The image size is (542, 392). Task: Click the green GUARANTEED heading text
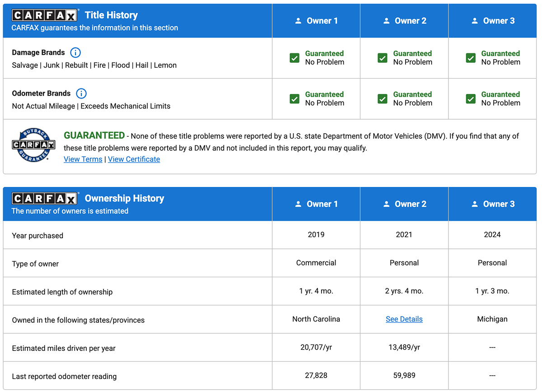click(x=94, y=135)
